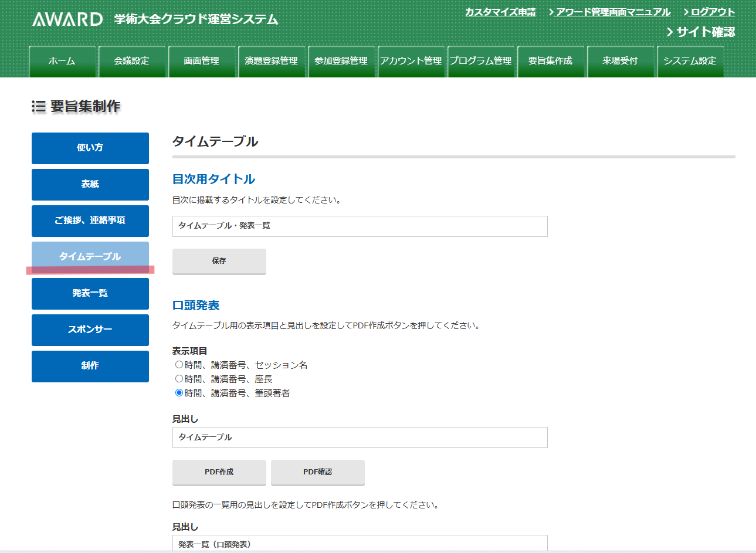Choose 時間、講演番号、筆頭著者 radio option

point(179,393)
